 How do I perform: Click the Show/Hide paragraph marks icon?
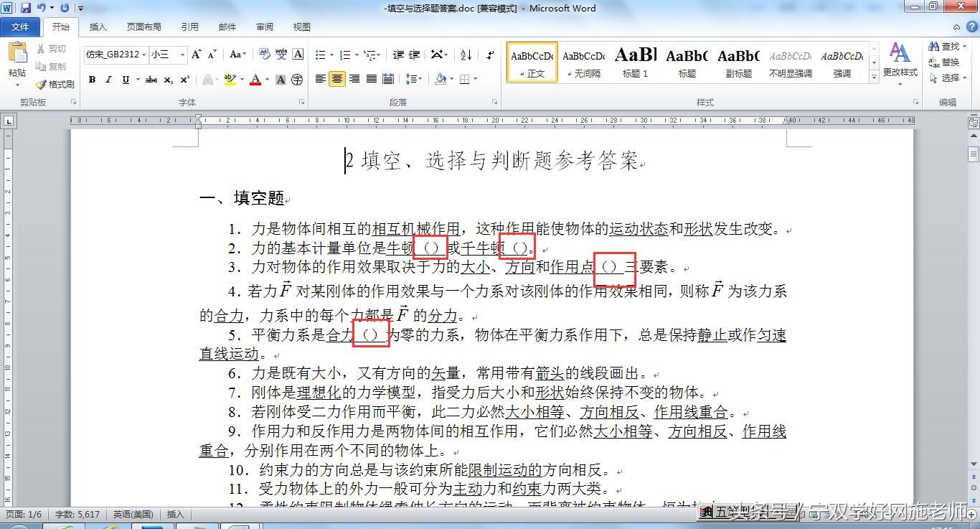pos(491,55)
